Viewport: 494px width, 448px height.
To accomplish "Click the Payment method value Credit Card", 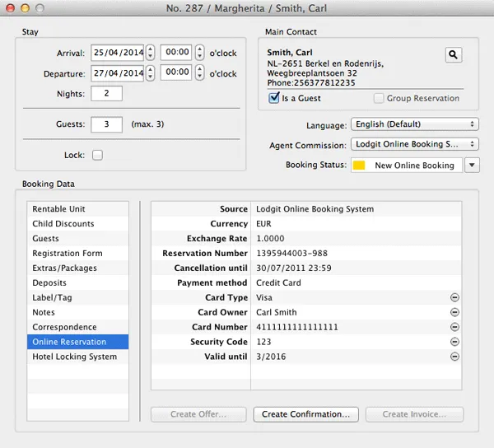I will pos(278,283).
